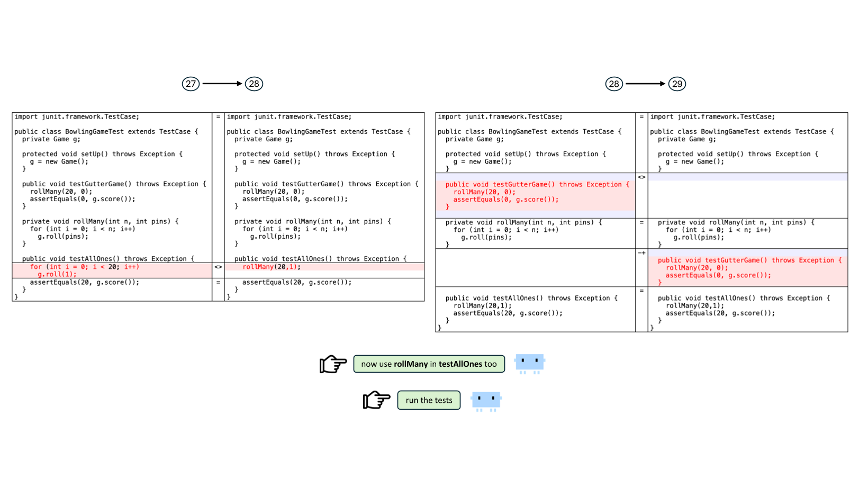Click the red 'for (int i = 0; i < 20; i++)' line
Image resolution: width=868 pixels, height=488 pixels.
pyautogui.click(x=85, y=267)
